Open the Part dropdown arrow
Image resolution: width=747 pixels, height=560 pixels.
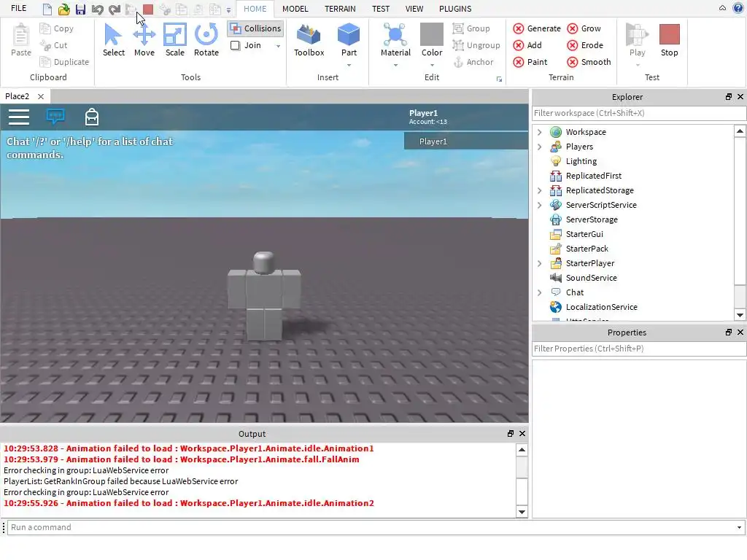pos(349,65)
